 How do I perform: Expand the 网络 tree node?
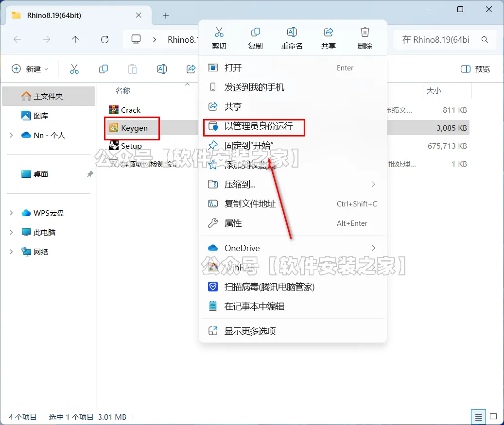point(11,252)
